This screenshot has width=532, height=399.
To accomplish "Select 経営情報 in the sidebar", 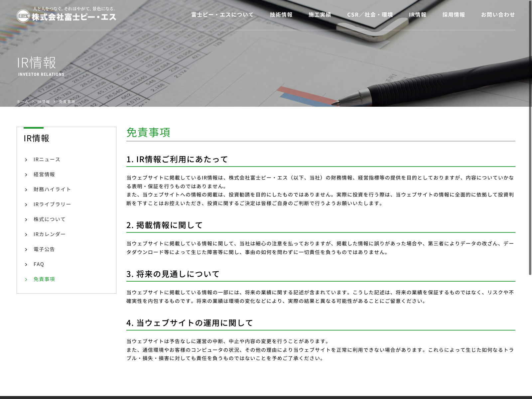I will point(44,175).
